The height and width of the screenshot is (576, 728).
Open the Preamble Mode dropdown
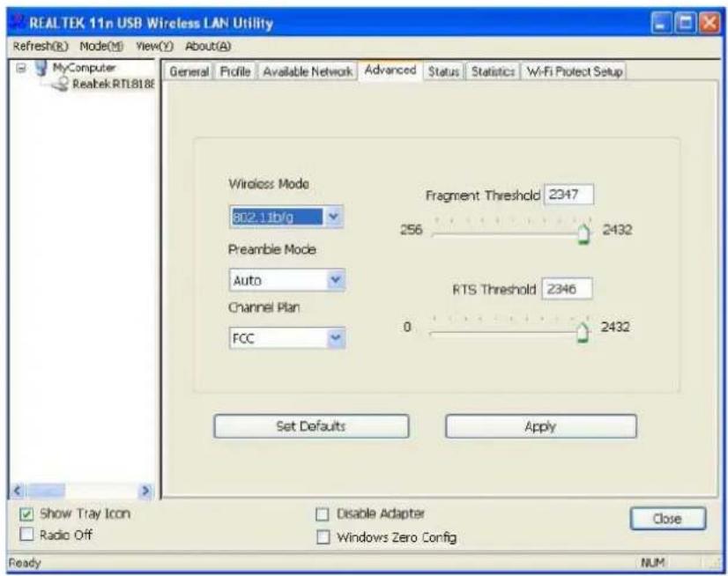point(335,280)
